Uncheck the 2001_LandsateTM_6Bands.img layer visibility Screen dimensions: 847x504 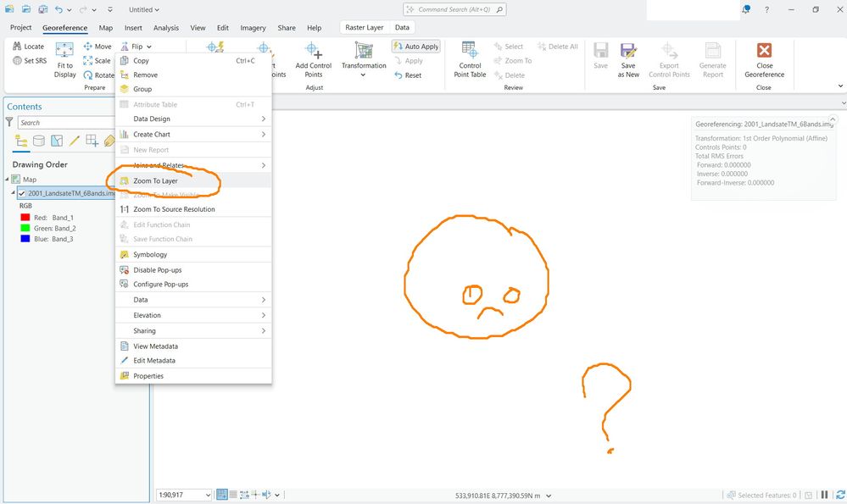coord(21,193)
